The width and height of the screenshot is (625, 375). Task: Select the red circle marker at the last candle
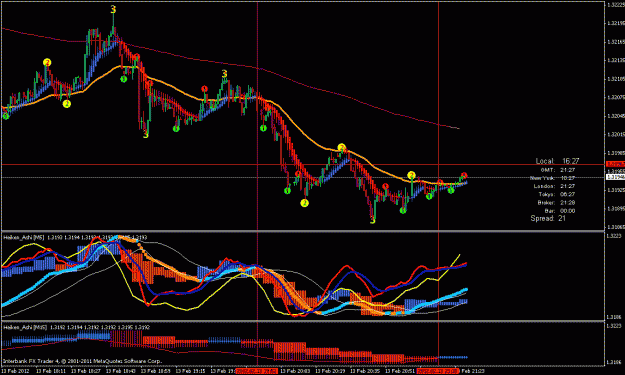464,176
